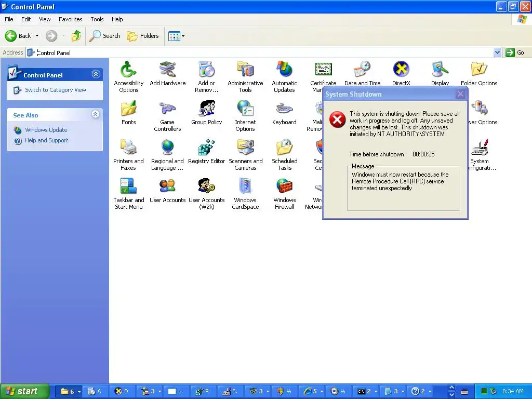Image resolution: width=532 pixels, height=399 pixels.
Task: Open the Favorites menu
Action: tap(70, 19)
